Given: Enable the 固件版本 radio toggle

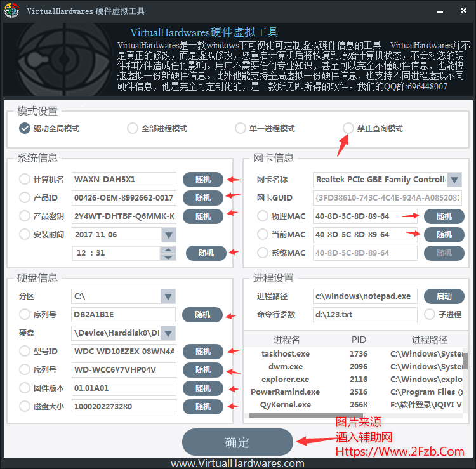Looking at the screenshot, I should pos(25,388).
